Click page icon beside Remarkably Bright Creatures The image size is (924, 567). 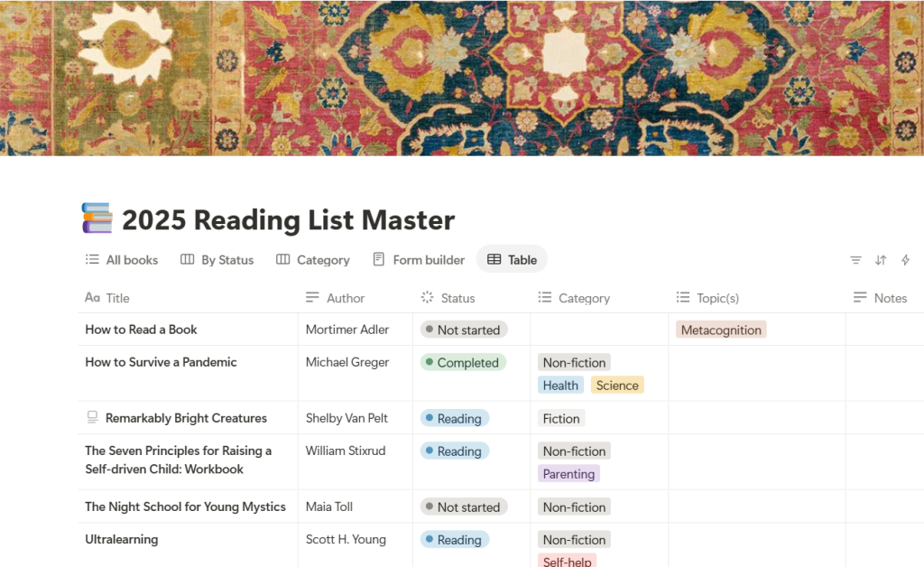[92, 418]
